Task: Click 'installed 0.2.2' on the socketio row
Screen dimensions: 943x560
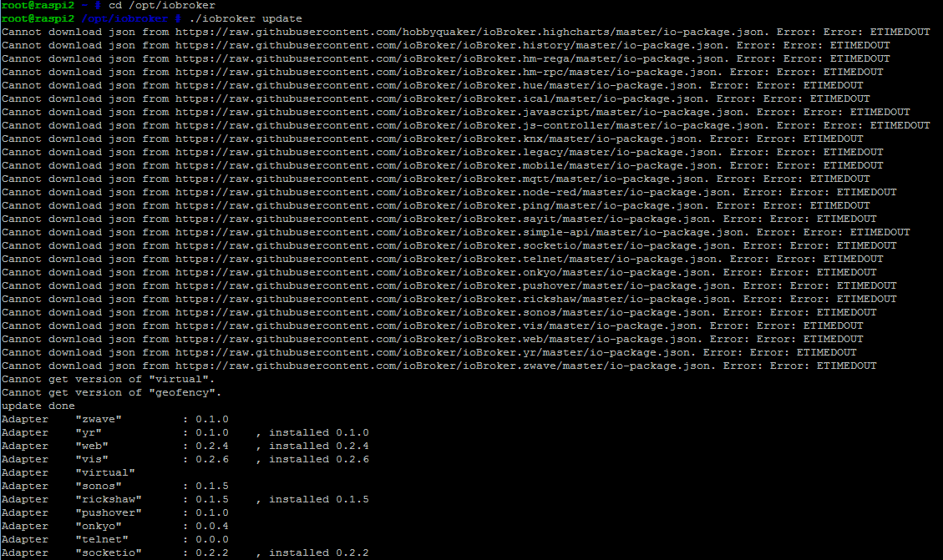Action: pyautogui.click(x=319, y=552)
